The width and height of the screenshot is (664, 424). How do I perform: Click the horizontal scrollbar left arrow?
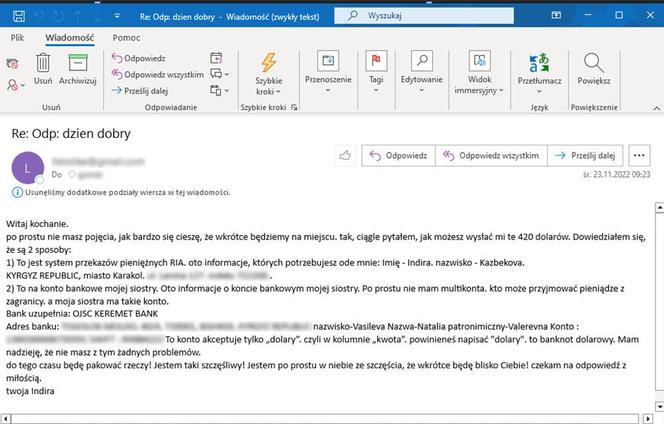(x=5, y=418)
